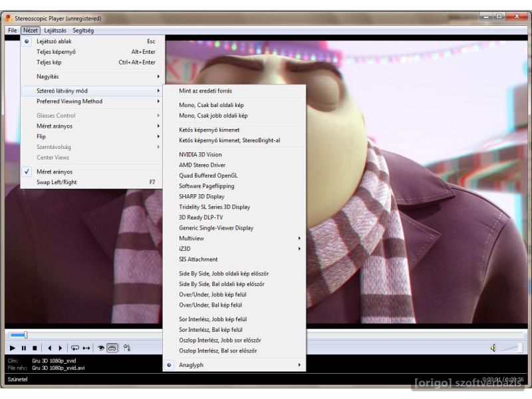Maximize the Stereoscopic Player window

[x=499, y=16]
